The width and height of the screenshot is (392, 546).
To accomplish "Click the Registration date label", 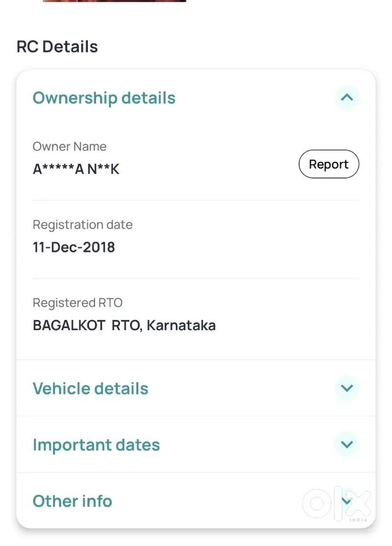I will (82, 225).
